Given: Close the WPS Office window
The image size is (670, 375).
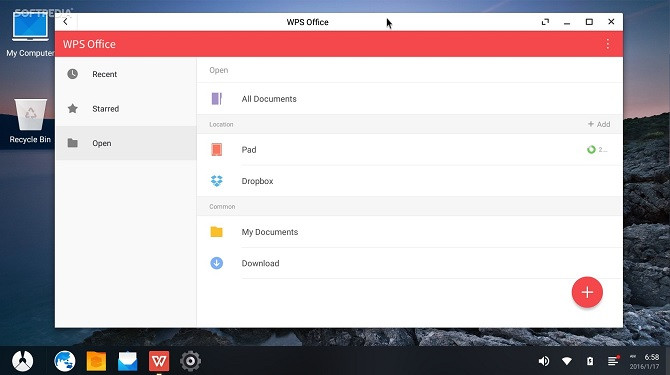Looking at the screenshot, I should pyautogui.click(x=611, y=22).
